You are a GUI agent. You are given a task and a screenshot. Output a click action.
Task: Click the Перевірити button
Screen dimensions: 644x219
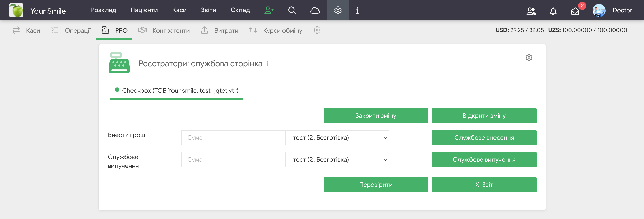click(375, 185)
